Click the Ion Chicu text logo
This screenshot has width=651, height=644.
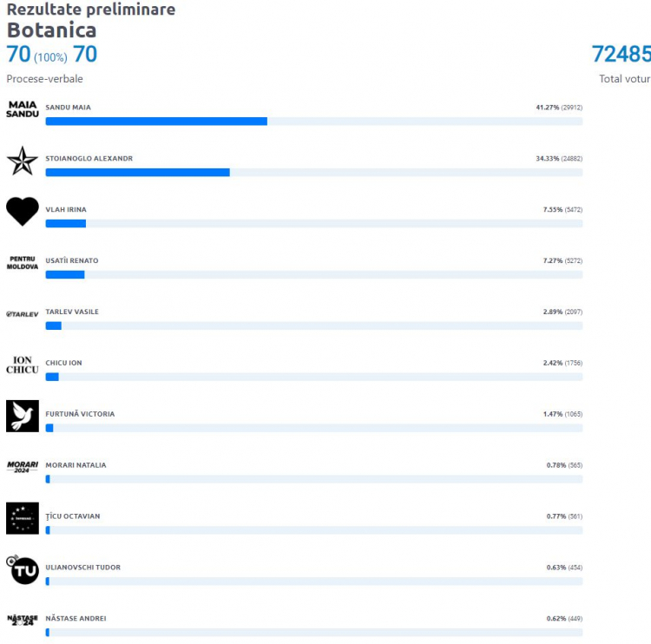tap(23, 365)
